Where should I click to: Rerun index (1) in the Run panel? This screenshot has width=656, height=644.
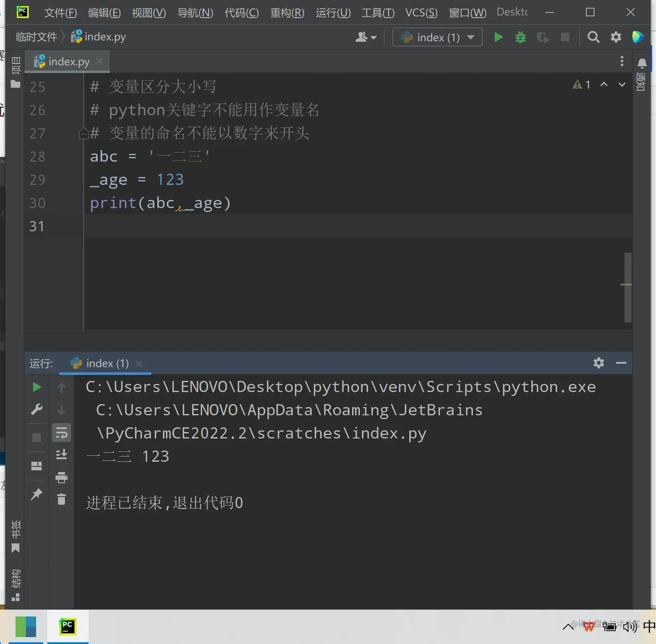pos(37,387)
